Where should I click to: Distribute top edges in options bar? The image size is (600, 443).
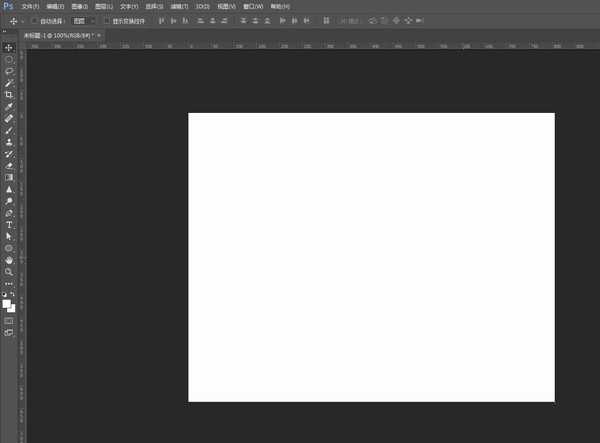[x=243, y=21]
